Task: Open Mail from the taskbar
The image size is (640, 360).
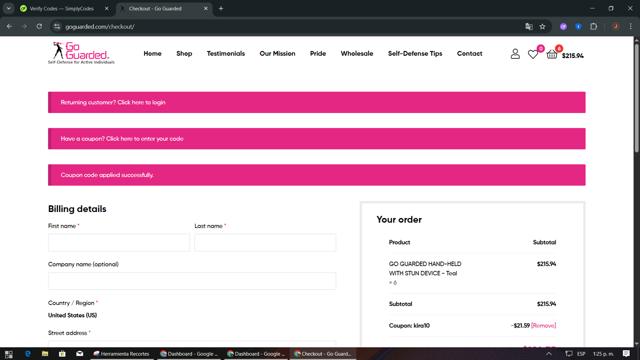Action: click(x=80, y=354)
